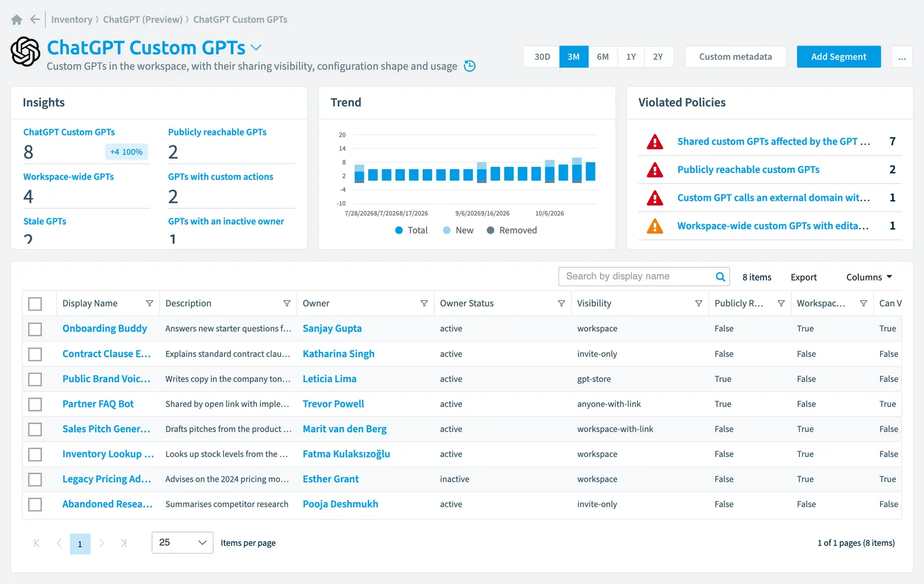Image resolution: width=924 pixels, height=584 pixels.
Task: Check the Onboarding Buddy row checkbox
Action: [x=35, y=329]
